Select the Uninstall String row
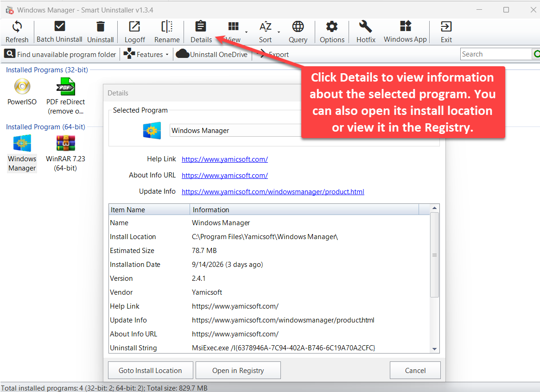 (x=269, y=348)
